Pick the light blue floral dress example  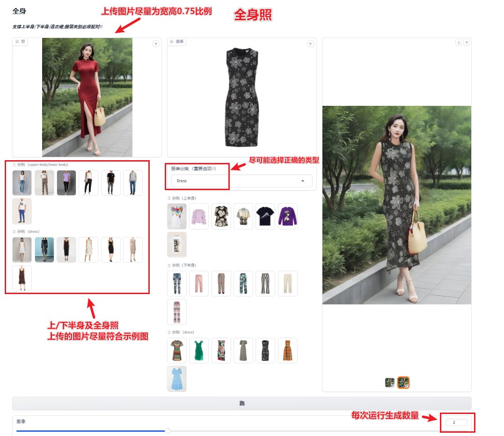pos(177,378)
